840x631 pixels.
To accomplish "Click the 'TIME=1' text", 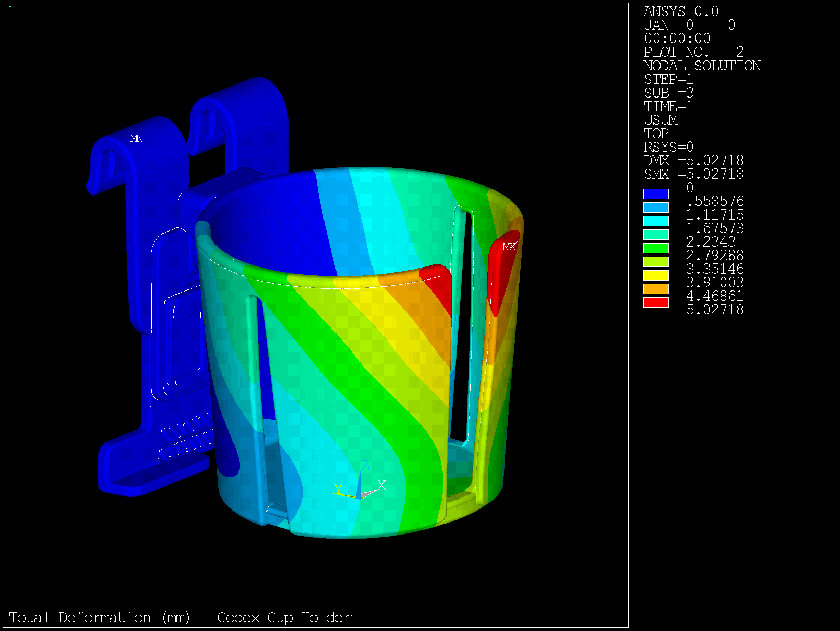I will [668, 106].
